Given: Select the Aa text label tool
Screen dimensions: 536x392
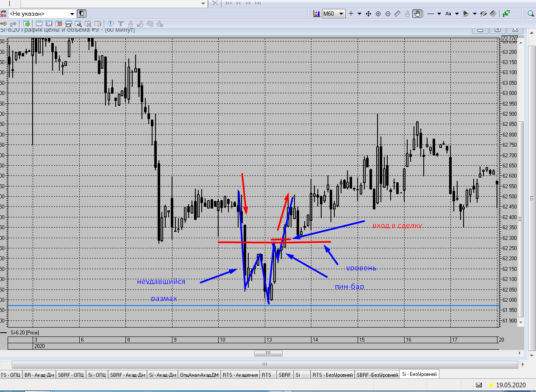Looking at the screenshot, I should click(x=448, y=14).
